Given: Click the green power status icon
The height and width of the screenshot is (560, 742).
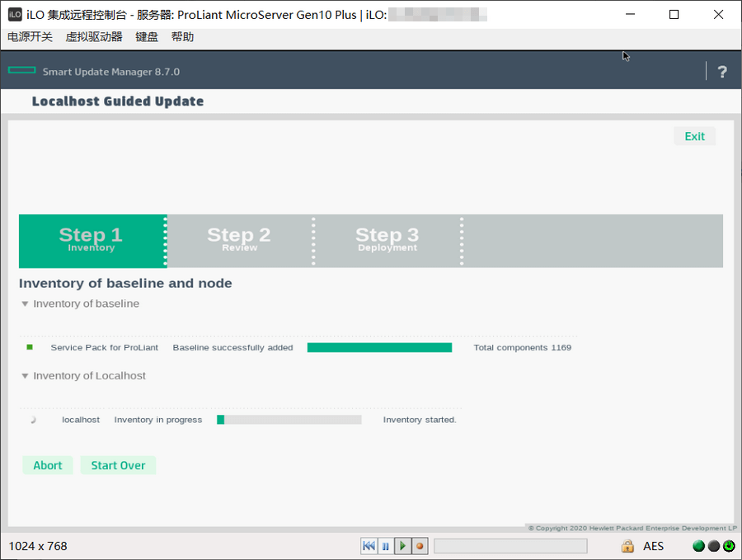Looking at the screenshot, I should 729,546.
